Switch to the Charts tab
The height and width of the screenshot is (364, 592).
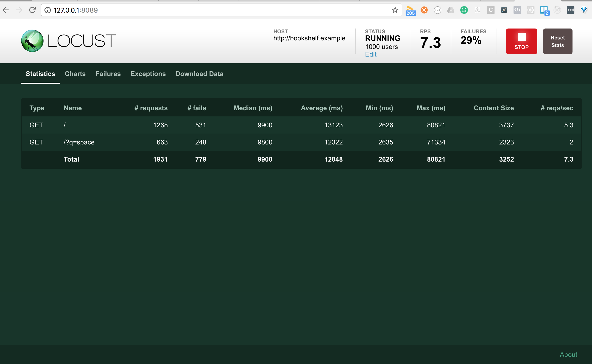(x=75, y=74)
